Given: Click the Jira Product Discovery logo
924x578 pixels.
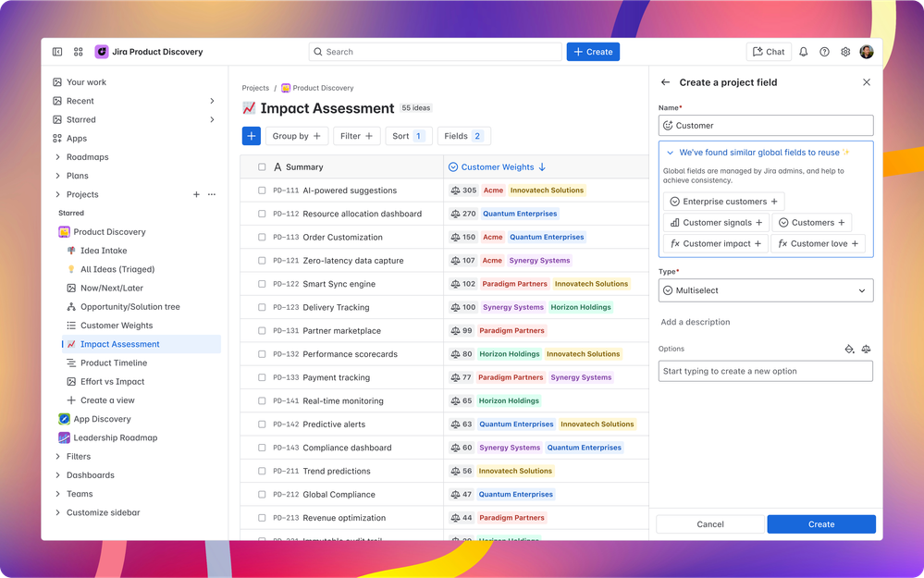Looking at the screenshot, I should point(102,52).
